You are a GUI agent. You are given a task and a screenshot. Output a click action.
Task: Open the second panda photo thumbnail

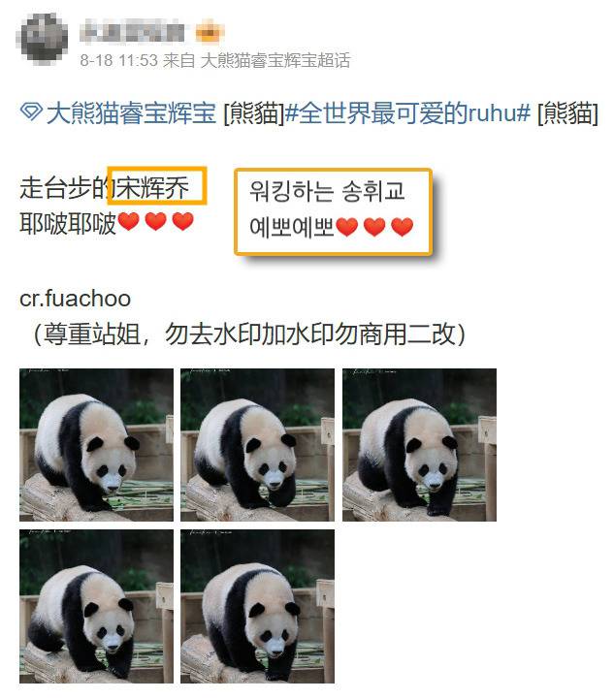point(258,445)
